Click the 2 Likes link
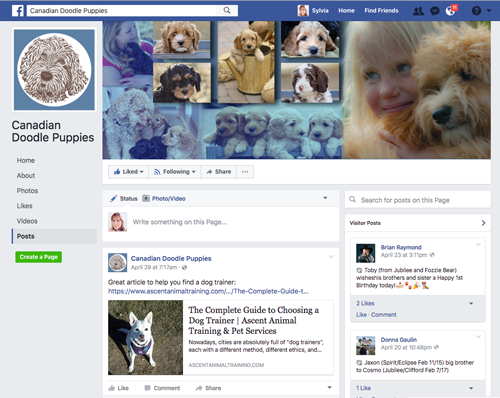This screenshot has width=500, height=398. click(x=365, y=303)
